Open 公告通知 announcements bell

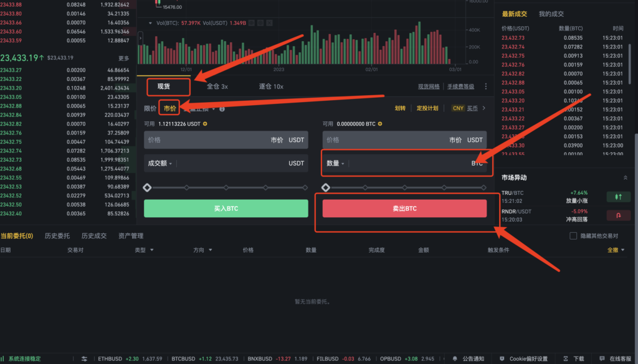pyautogui.click(x=469, y=359)
